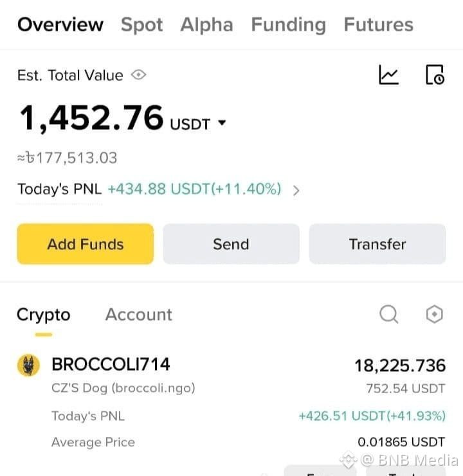463x476 pixels.
Task: Open the portfolio chart analysis icon
Action: (388, 75)
